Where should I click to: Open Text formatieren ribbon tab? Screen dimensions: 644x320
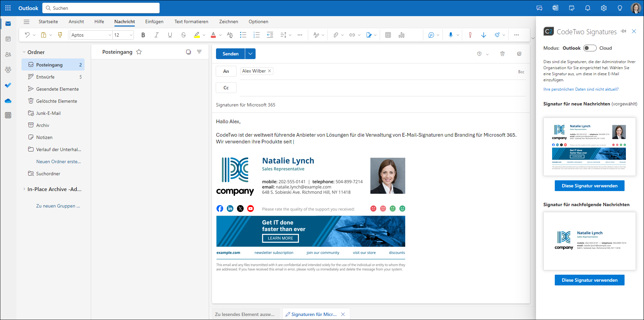[191, 21]
